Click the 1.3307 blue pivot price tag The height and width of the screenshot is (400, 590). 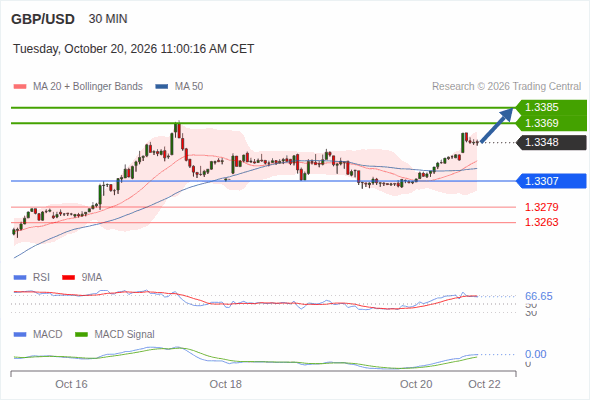click(x=551, y=181)
